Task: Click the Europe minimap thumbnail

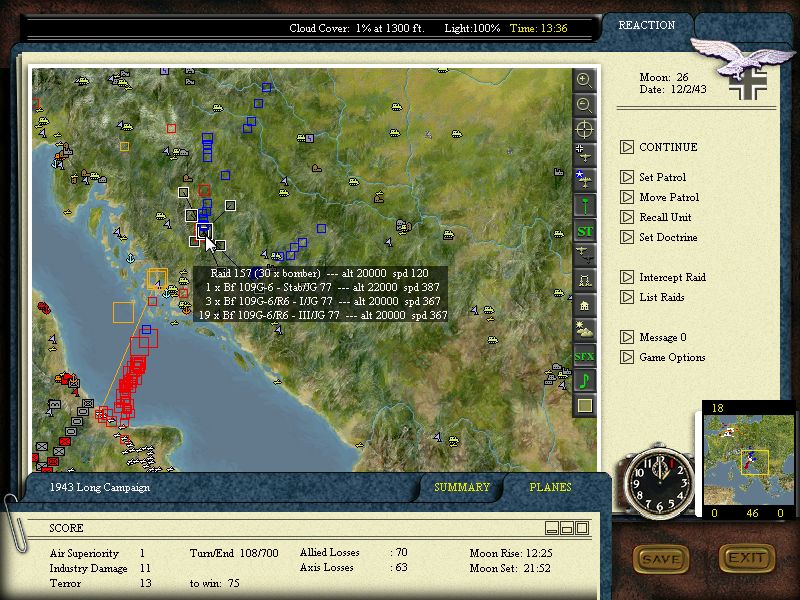Action: point(749,460)
